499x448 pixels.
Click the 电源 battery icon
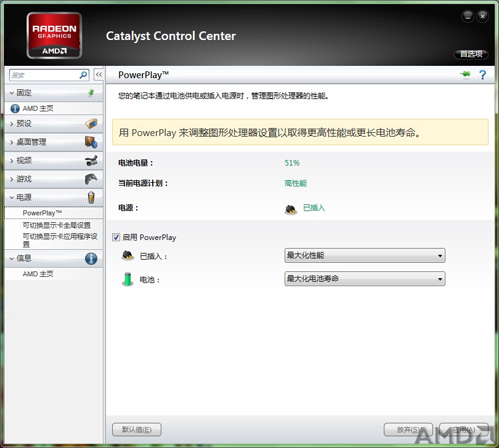tap(91, 197)
